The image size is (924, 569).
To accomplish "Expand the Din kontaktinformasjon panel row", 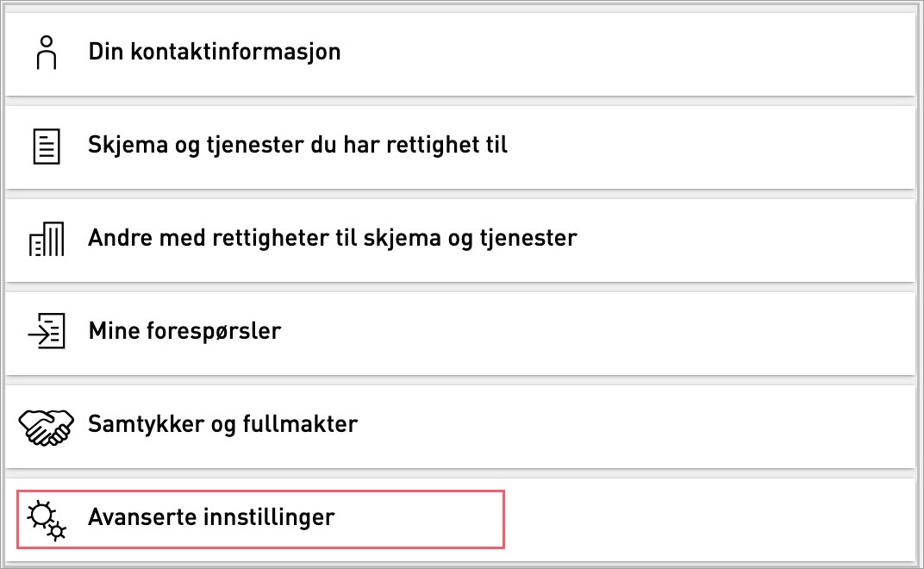I will (460, 53).
